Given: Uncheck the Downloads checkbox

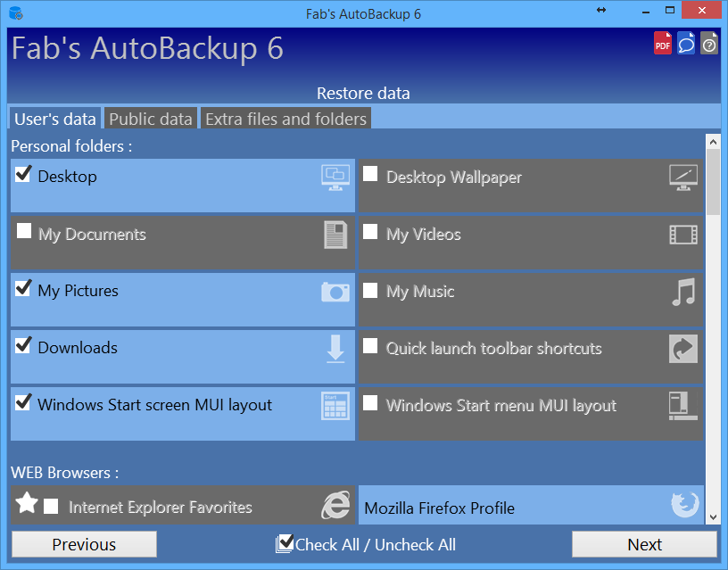Looking at the screenshot, I should pos(23,345).
